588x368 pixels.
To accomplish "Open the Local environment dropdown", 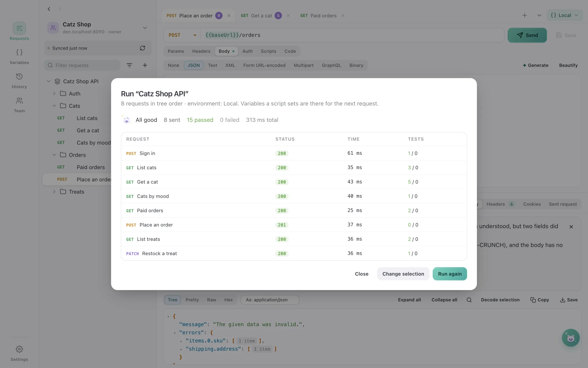I will click(564, 15).
